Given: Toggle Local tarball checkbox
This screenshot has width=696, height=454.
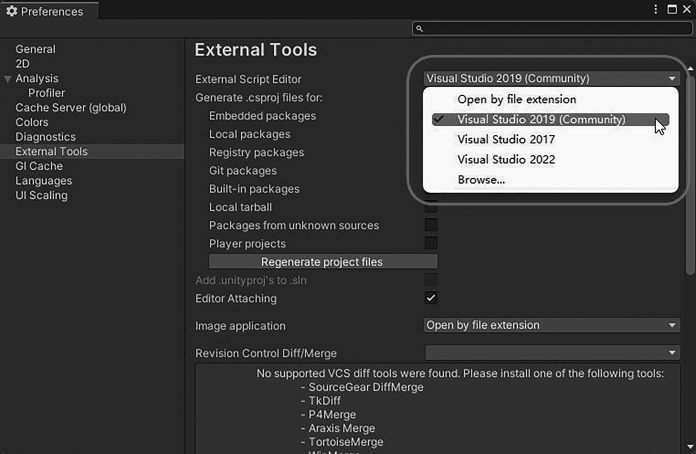Looking at the screenshot, I should click(431, 207).
